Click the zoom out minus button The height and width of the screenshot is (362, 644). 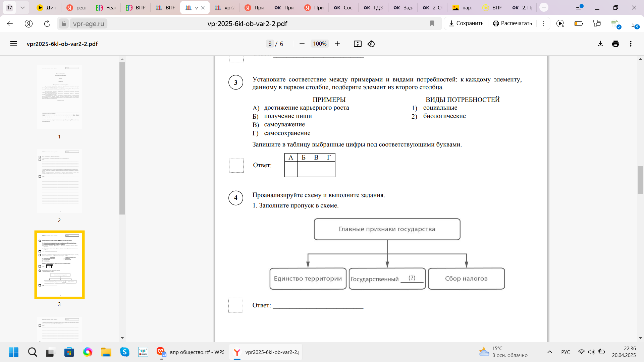[x=302, y=44]
